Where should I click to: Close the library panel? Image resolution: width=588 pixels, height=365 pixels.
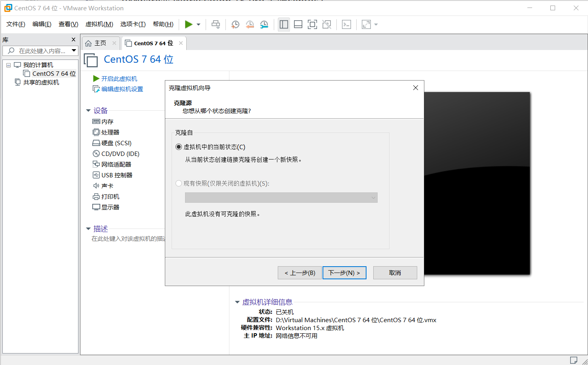(x=73, y=40)
